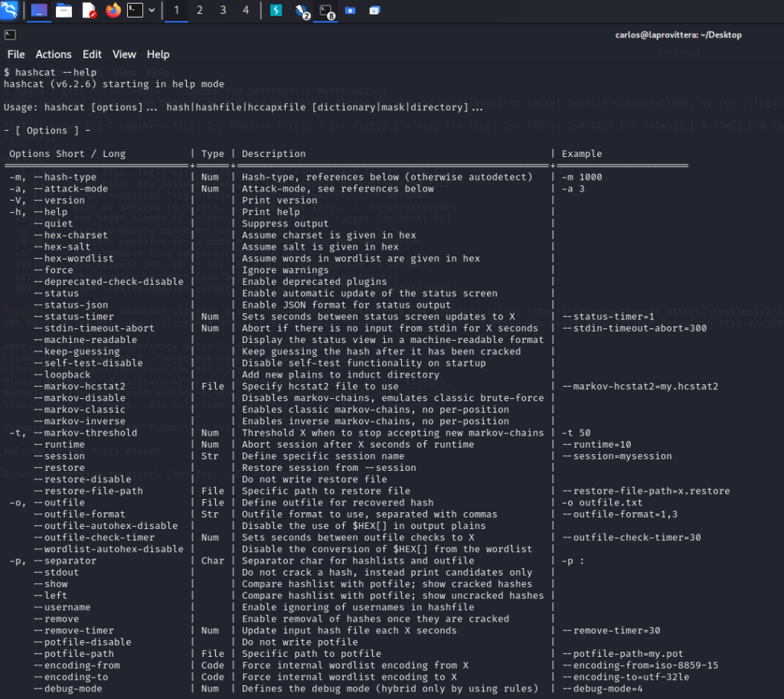Launch the text editor from the panel
784x699 pixels.
click(89, 11)
